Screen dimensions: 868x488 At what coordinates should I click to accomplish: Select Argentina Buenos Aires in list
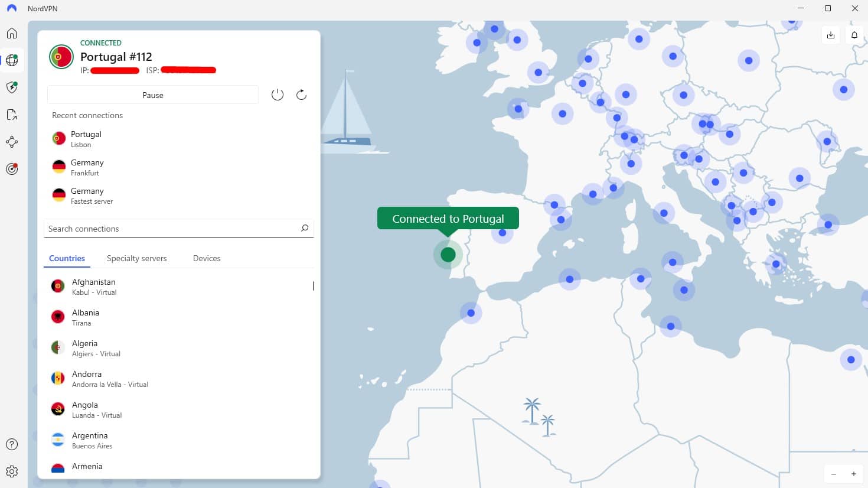point(178,440)
